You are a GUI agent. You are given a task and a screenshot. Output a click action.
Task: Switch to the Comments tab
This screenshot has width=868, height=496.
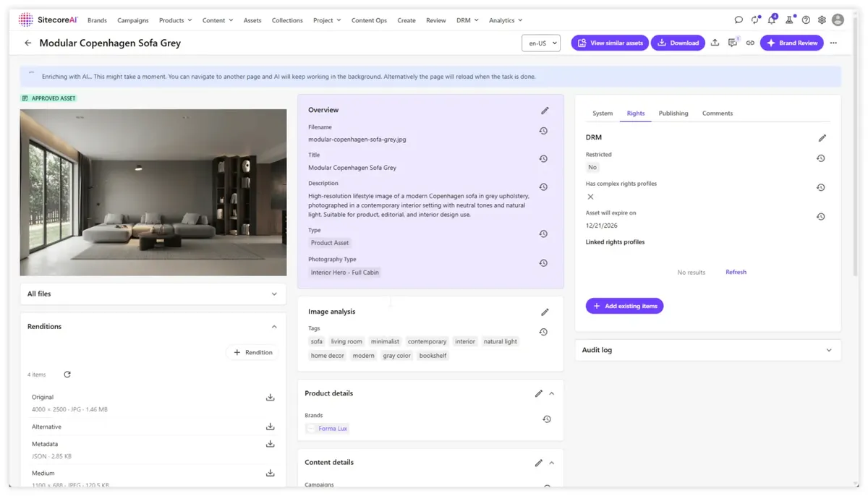[x=718, y=114]
